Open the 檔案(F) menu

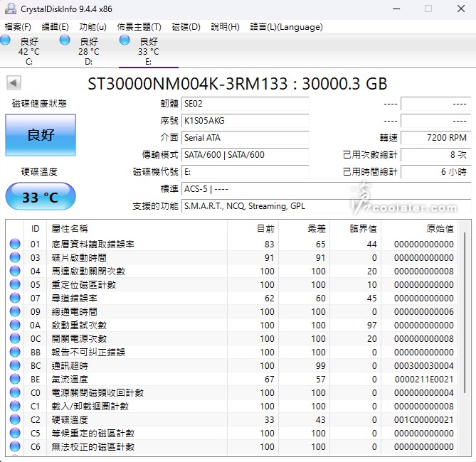coord(18,27)
